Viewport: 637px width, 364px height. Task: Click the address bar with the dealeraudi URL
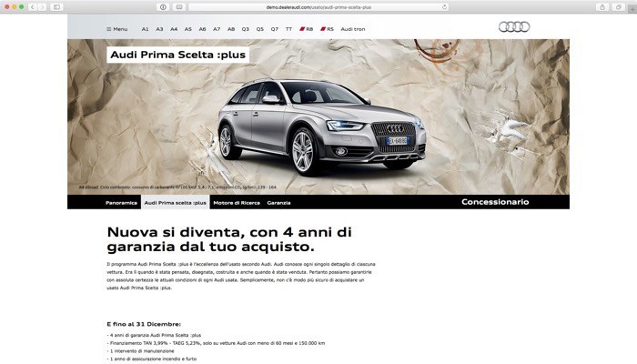(318, 7)
